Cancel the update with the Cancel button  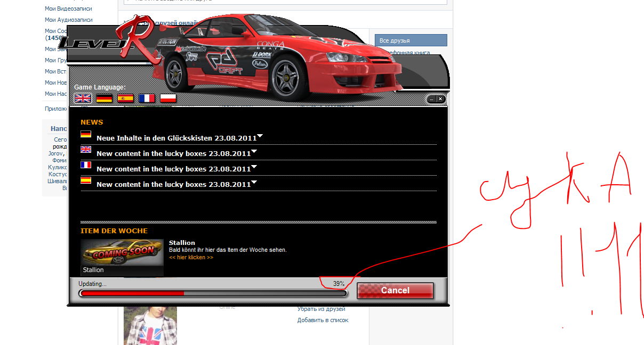[395, 291]
